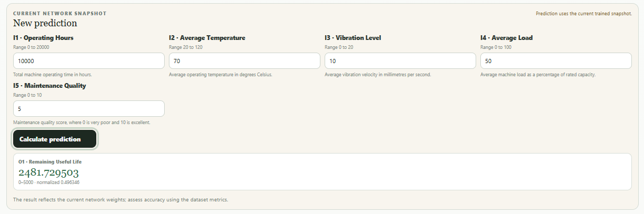
Task: Click the footer note about network weights
Action: click(120, 200)
